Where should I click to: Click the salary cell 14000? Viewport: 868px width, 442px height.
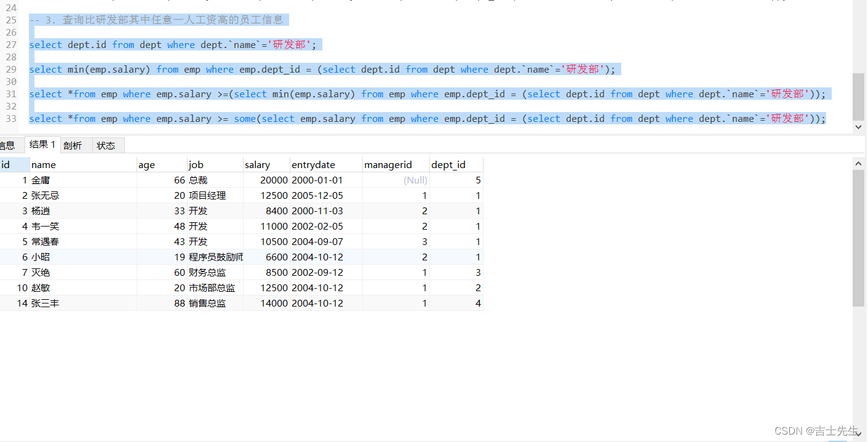(x=266, y=303)
